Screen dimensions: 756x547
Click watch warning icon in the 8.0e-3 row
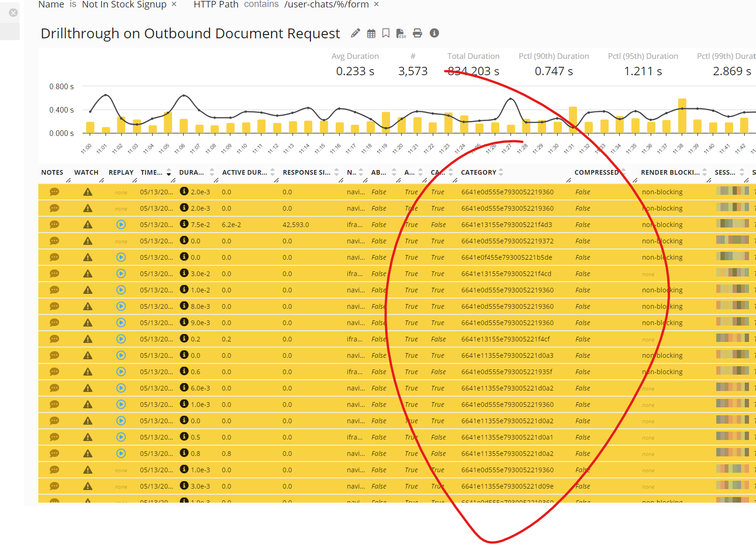click(x=87, y=306)
